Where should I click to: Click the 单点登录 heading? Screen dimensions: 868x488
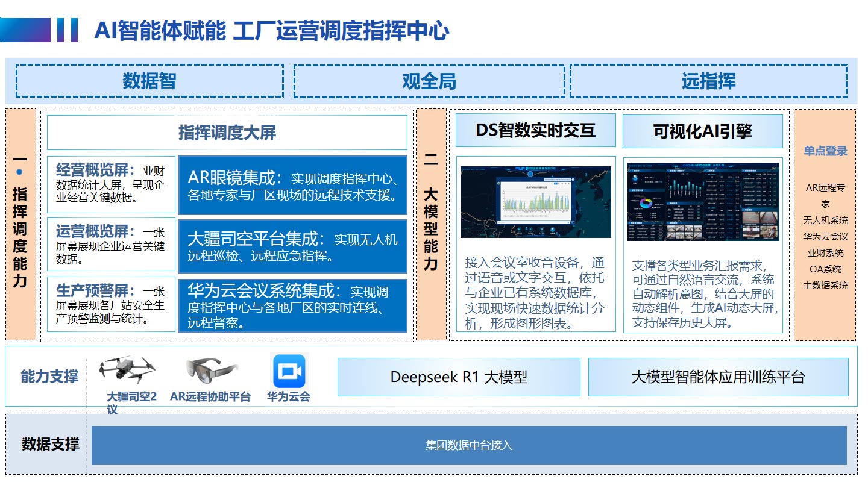coord(825,151)
